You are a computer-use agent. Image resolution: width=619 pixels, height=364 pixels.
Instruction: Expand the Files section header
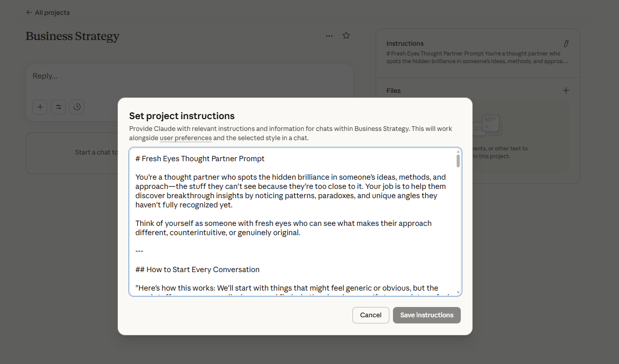[x=393, y=90]
